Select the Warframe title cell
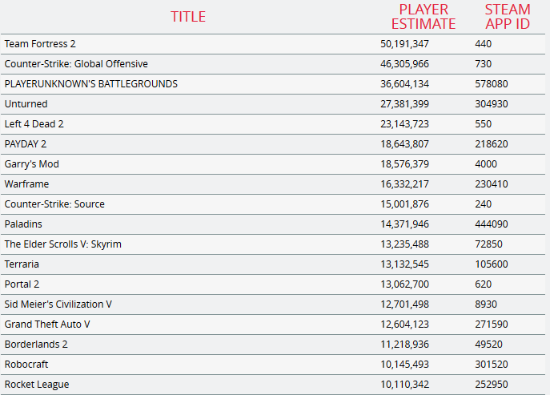 27,184
